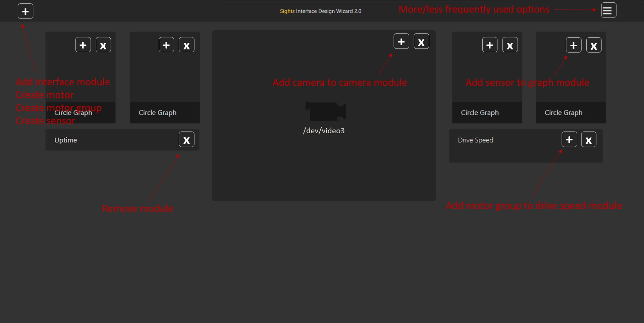Click the Circle Graph label left of Drive Speed
This screenshot has height=323, width=644.
pyautogui.click(x=480, y=112)
